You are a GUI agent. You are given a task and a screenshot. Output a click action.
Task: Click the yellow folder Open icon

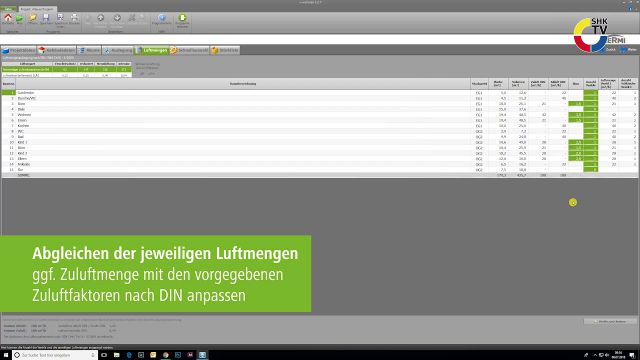pos(33,18)
